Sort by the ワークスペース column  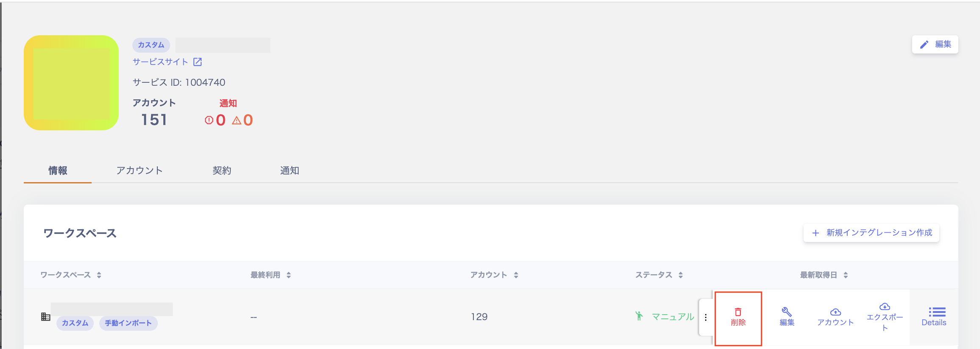tap(99, 275)
